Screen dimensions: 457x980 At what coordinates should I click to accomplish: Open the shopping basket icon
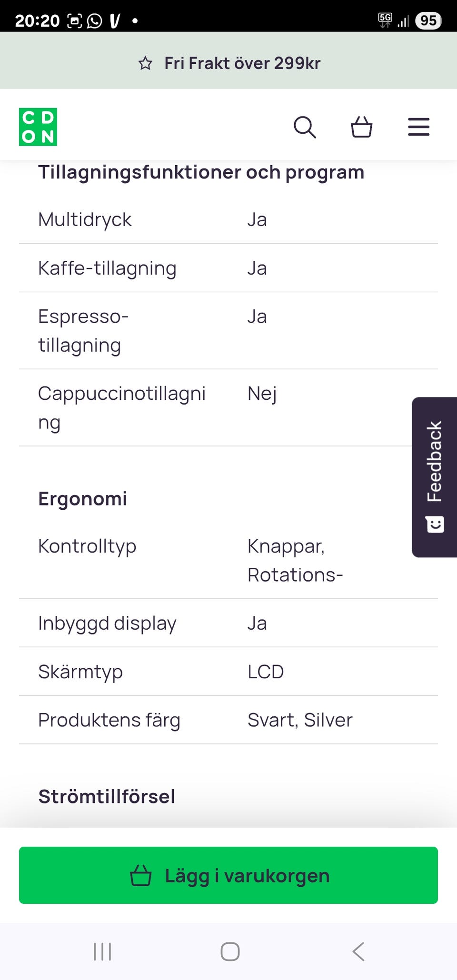click(361, 127)
